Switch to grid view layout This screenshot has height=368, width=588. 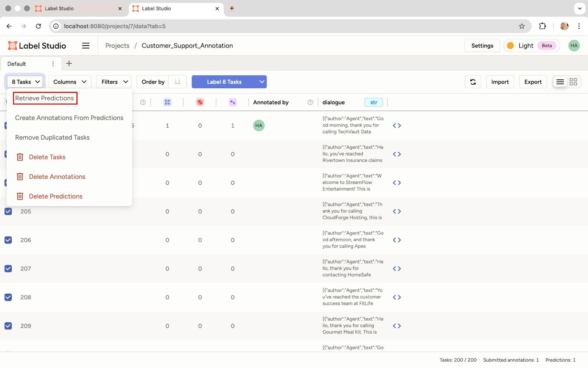[573, 82]
